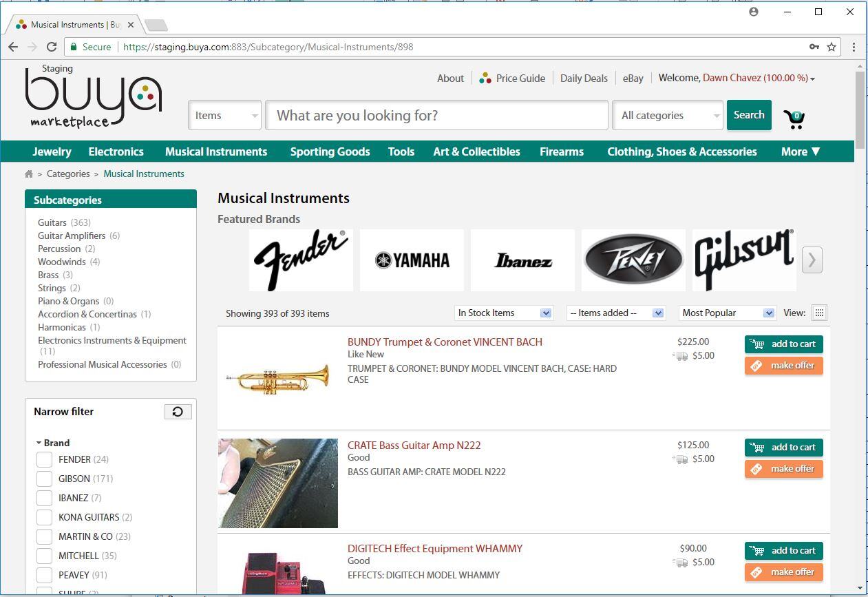Show next featured brands arrow
868x597 pixels.
tap(812, 260)
